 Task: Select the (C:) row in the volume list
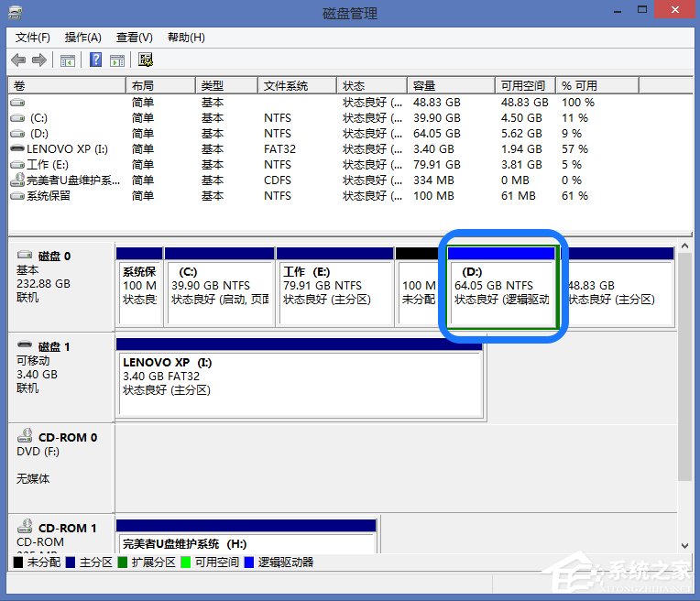(350, 118)
